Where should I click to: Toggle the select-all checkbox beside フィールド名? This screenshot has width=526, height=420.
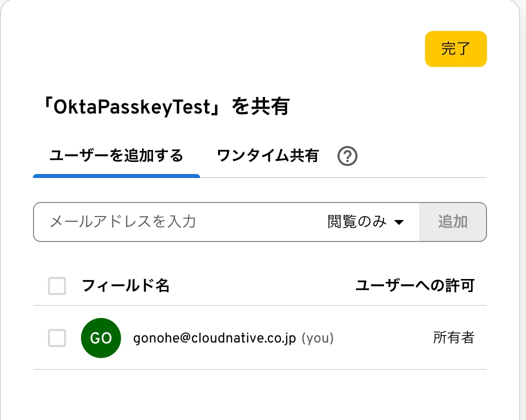(57, 286)
